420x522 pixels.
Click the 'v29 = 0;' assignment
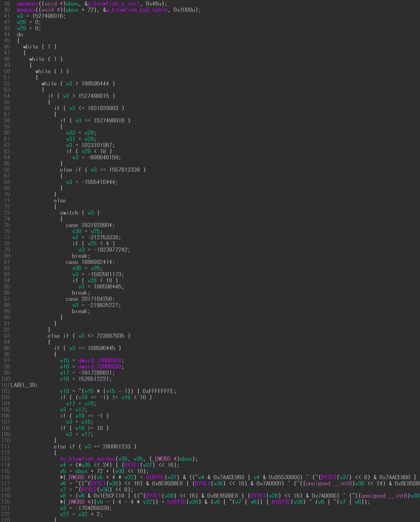pyautogui.click(x=29, y=28)
